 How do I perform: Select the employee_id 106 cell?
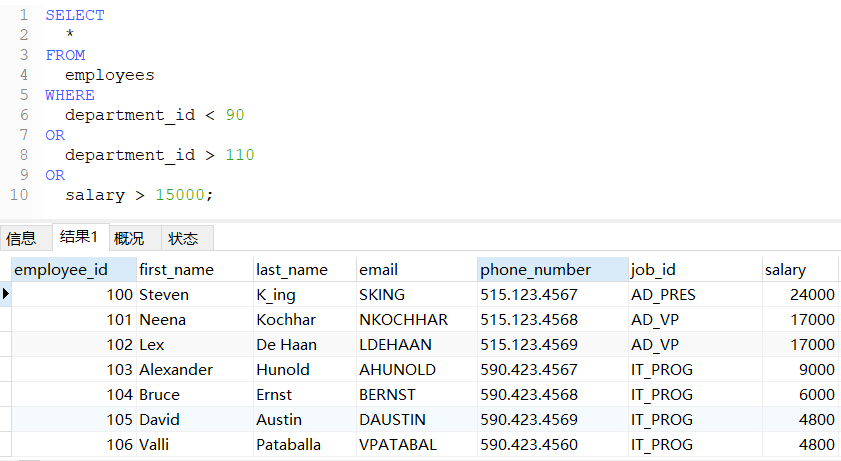click(x=119, y=445)
